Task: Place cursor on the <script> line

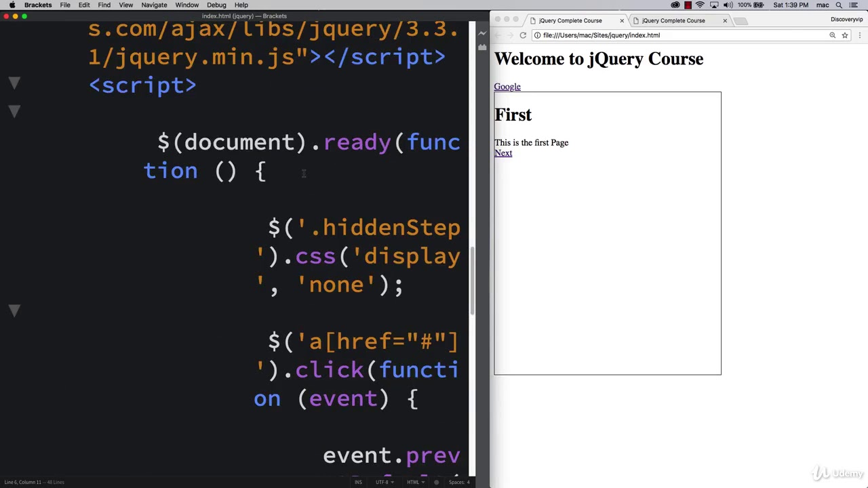Action: tap(142, 85)
